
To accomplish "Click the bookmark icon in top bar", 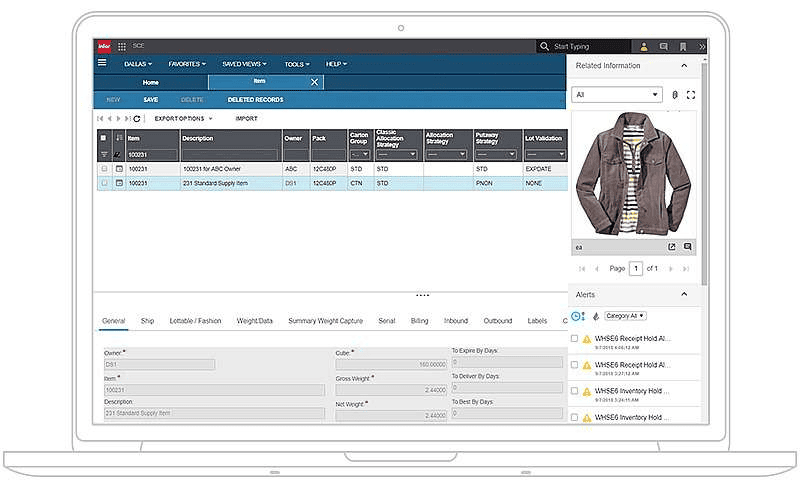I will [x=683, y=46].
